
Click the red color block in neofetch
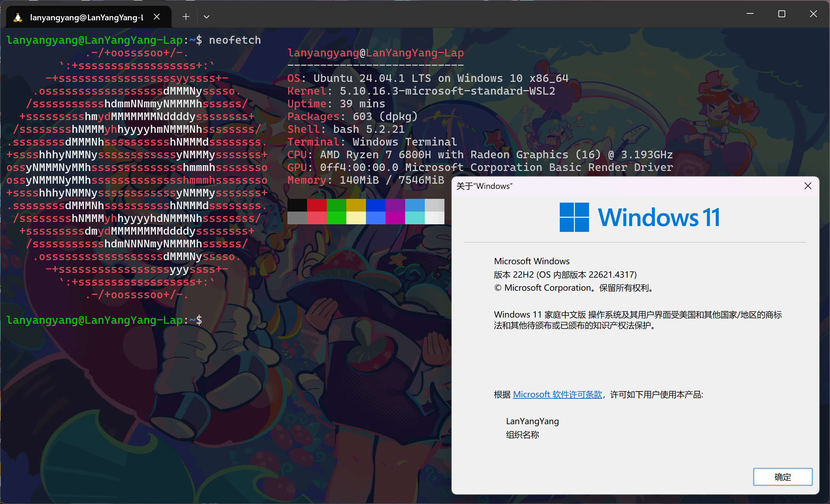pos(317,205)
